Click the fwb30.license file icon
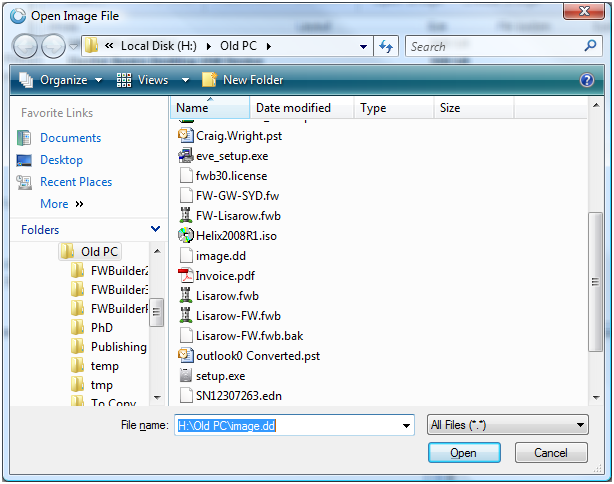614x484 pixels. click(x=186, y=175)
